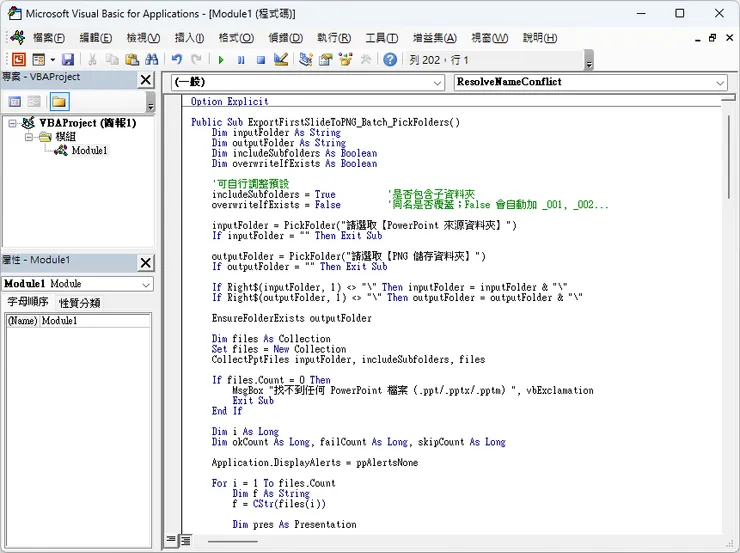Viewport: 740px width, 553px height.
Task: Switch to Procedure View at the bottom left
Action: coord(171,540)
